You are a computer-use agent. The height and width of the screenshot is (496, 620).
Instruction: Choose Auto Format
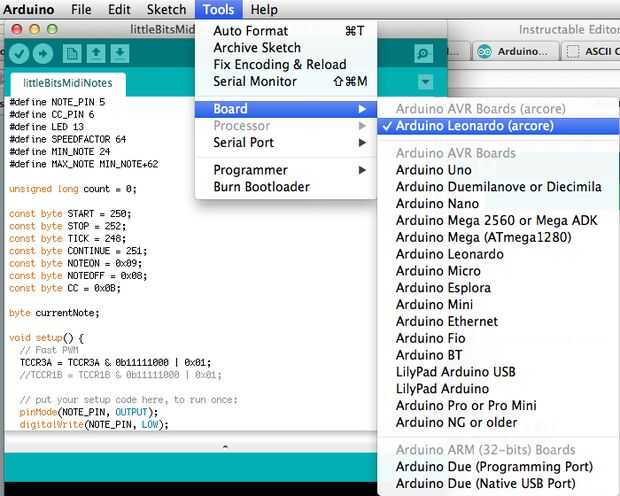click(285, 31)
